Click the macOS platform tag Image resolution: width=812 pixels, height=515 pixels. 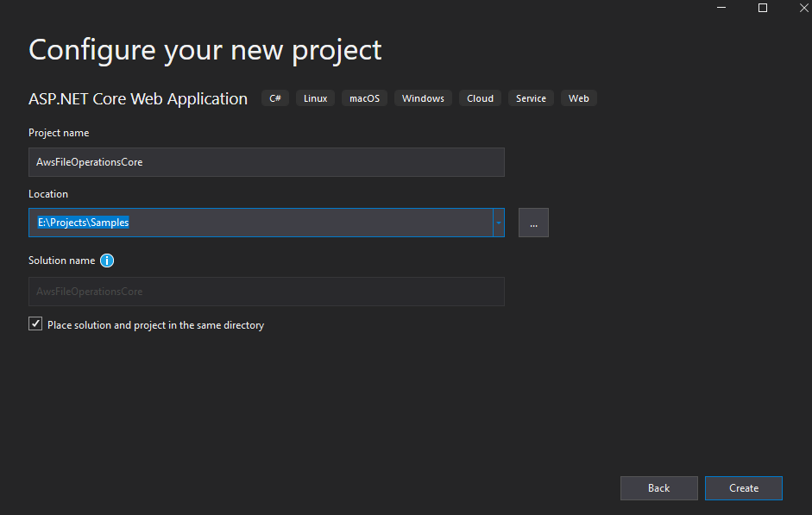pos(364,98)
